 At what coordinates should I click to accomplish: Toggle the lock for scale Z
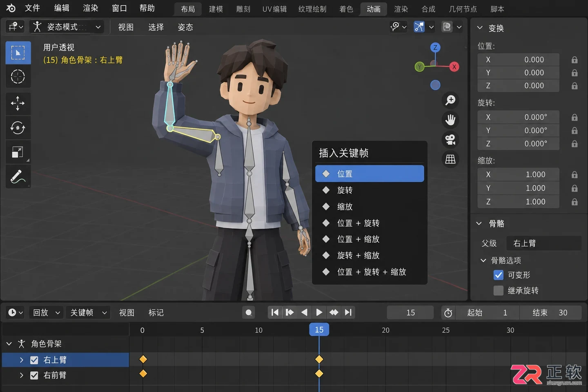point(575,202)
